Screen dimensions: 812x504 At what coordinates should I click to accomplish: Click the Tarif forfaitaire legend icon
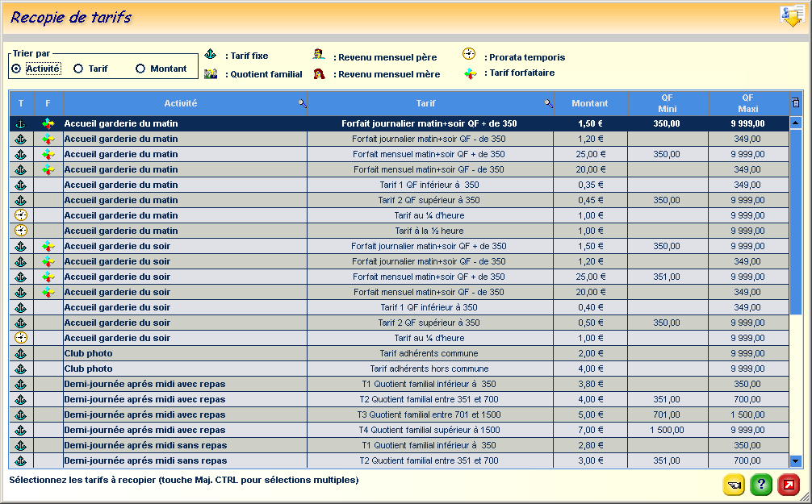coord(470,73)
